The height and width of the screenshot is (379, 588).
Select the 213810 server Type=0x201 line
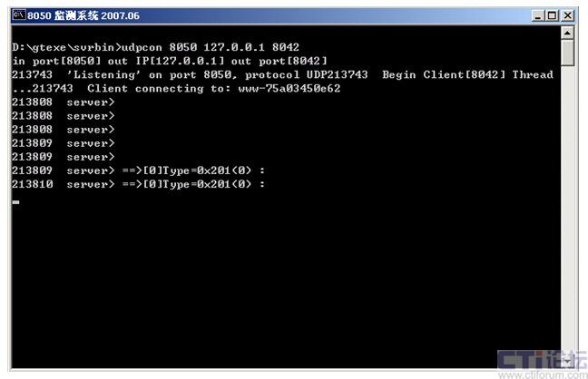click(x=139, y=184)
